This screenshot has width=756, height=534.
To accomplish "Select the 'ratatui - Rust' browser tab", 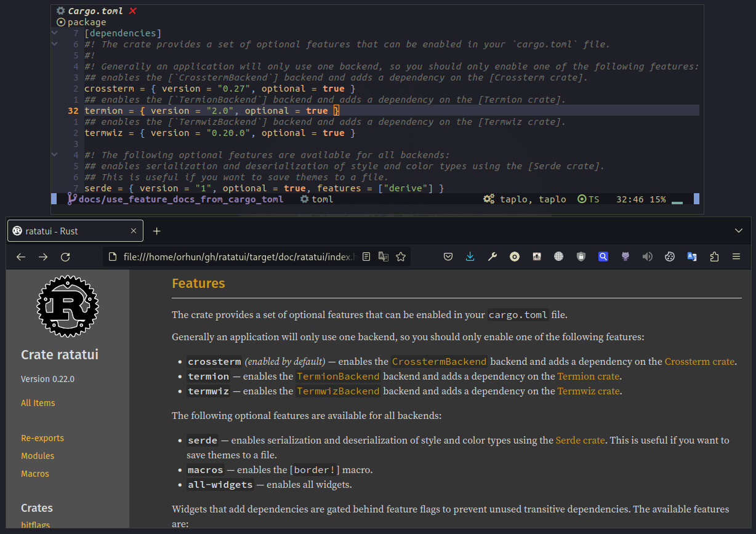I will click(x=75, y=231).
